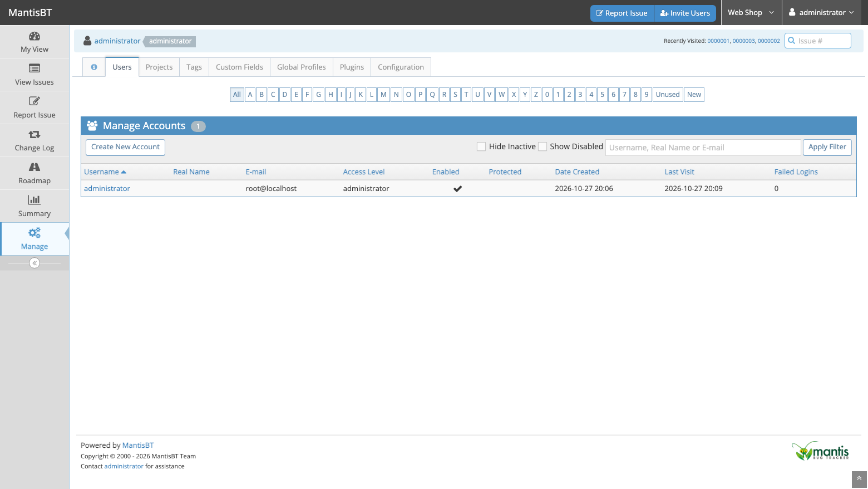This screenshot has height=489, width=868.
Task: Sort by Real Name column
Action: coord(191,172)
